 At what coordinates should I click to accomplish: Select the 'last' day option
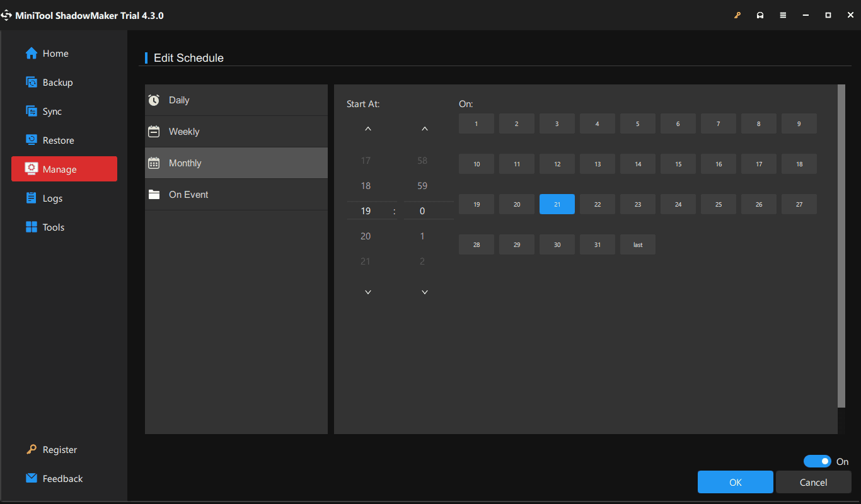click(638, 244)
